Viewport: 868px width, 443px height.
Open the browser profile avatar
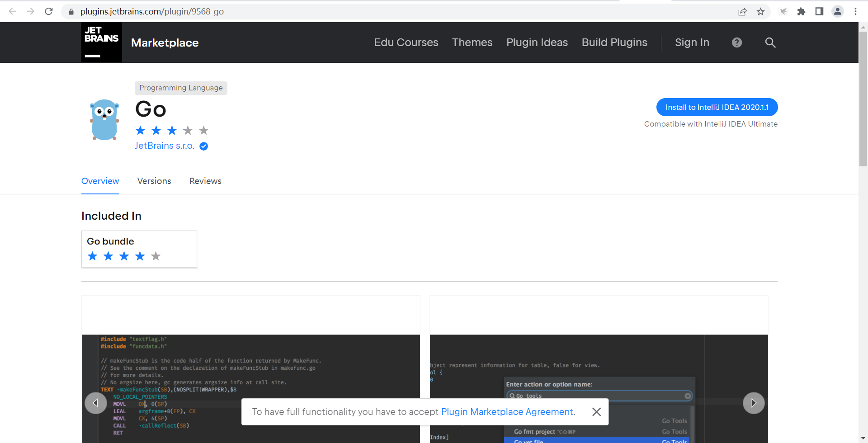coord(838,12)
